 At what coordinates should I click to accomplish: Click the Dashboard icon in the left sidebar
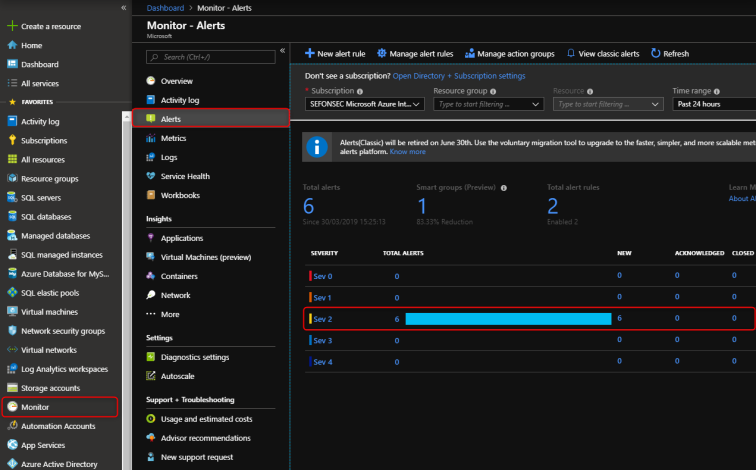[x=12, y=64]
